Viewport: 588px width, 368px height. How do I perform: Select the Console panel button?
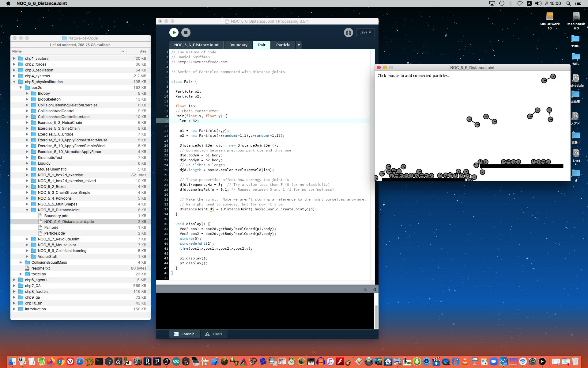click(x=184, y=334)
